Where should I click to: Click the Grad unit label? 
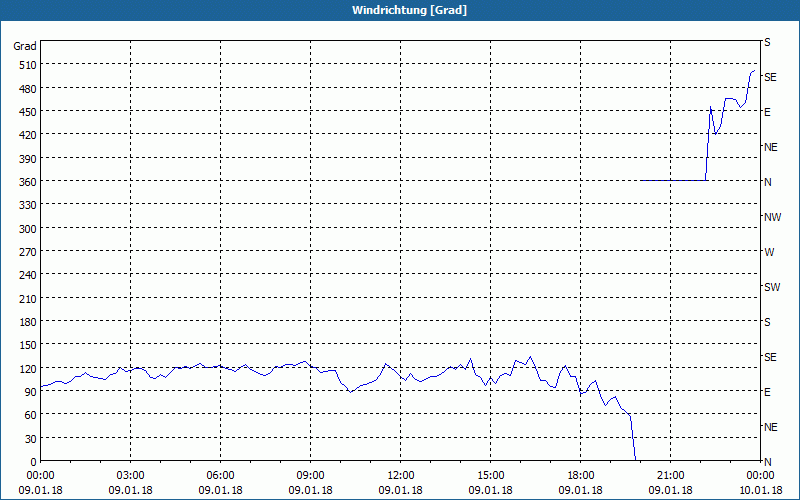click(x=25, y=46)
